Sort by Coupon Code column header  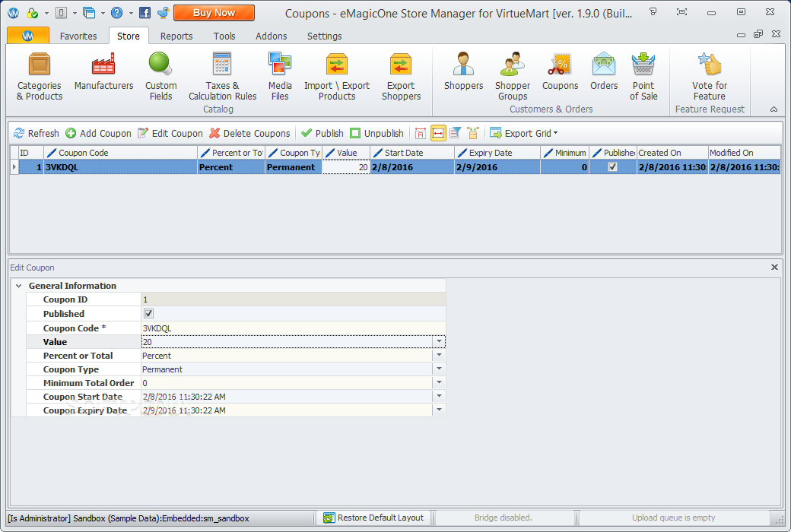tap(120, 153)
